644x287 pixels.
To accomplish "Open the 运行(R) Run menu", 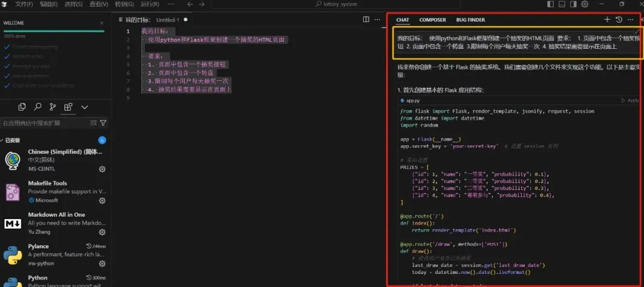I will click(x=150, y=4).
